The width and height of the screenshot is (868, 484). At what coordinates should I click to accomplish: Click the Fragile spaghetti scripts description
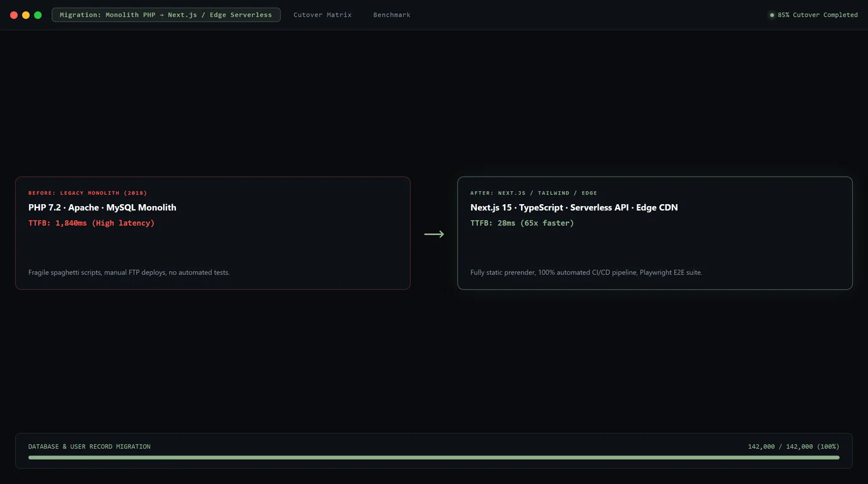(129, 272)
